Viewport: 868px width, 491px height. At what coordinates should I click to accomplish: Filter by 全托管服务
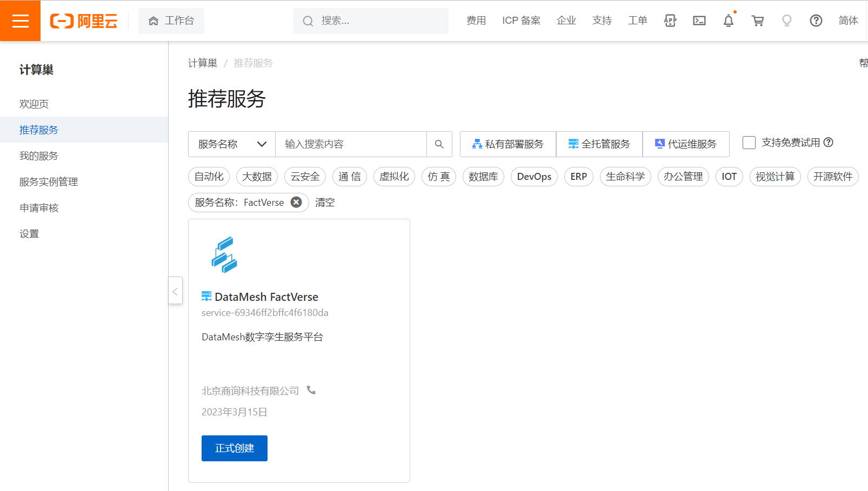pos(599,144)
